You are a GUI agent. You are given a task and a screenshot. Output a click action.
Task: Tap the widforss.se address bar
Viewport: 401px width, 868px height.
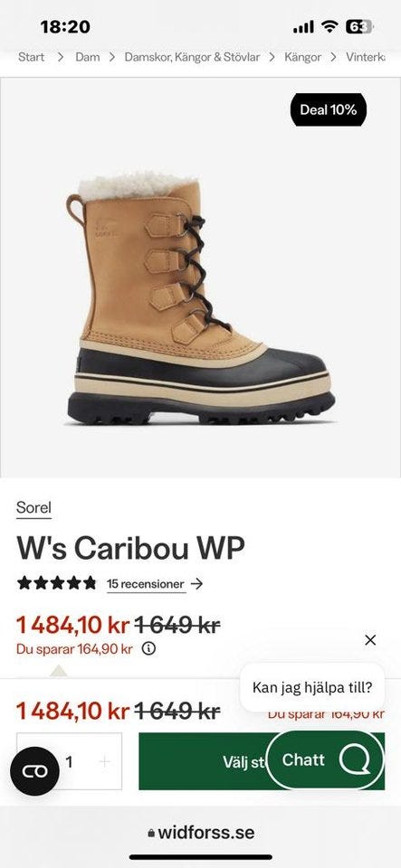click(201, 833)
